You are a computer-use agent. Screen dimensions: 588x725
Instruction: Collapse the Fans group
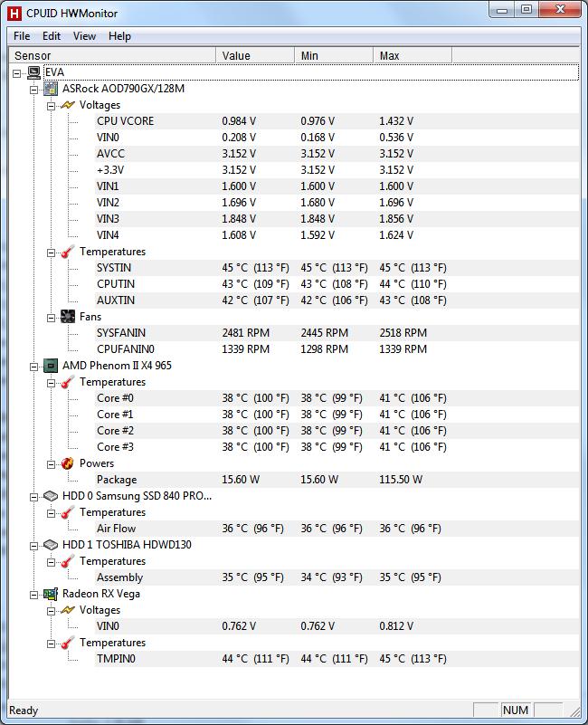[x=51, y=318]
